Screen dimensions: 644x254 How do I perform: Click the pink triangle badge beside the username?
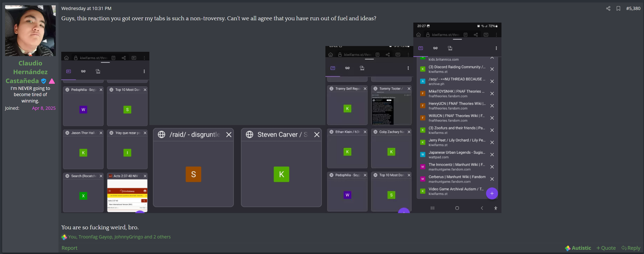pos(52,81)
